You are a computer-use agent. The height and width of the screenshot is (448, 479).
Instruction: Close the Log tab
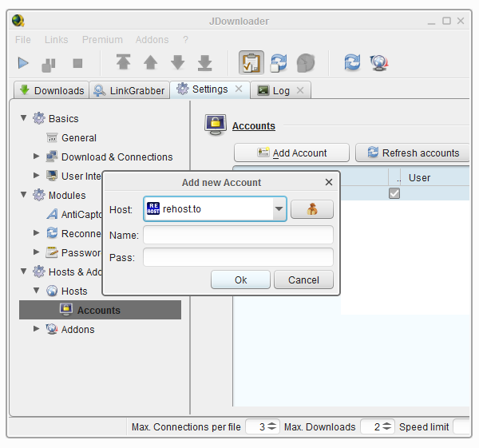[x=300, y=90]
